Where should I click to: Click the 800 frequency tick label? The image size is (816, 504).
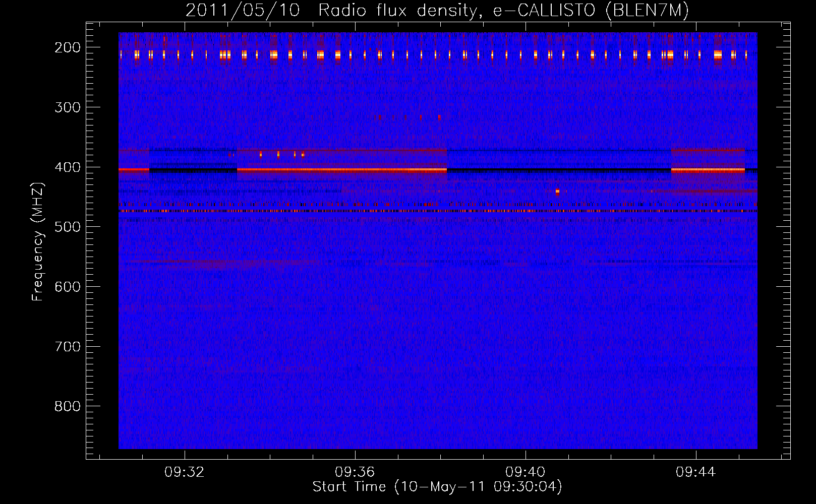point(68,406)
